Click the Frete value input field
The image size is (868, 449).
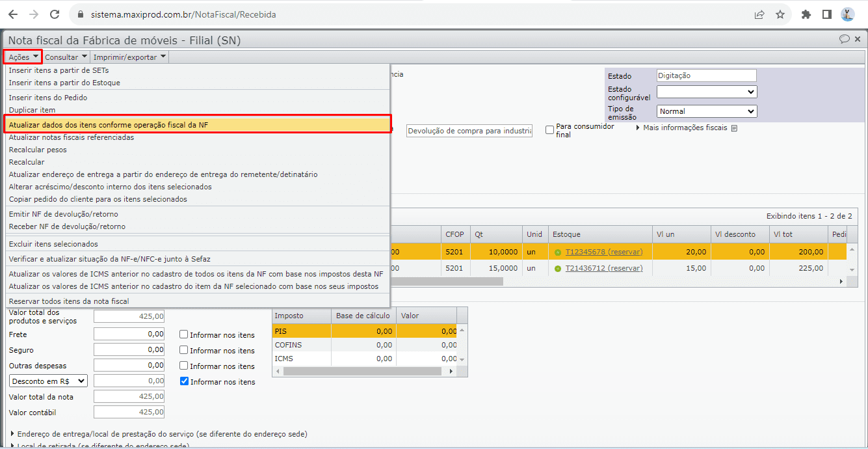[x=129, y=334]
